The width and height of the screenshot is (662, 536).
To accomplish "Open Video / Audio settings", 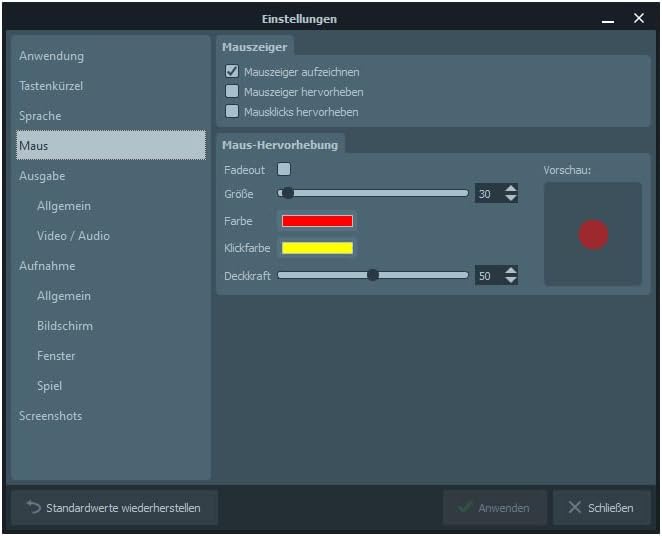I will (x=111, y=236).
